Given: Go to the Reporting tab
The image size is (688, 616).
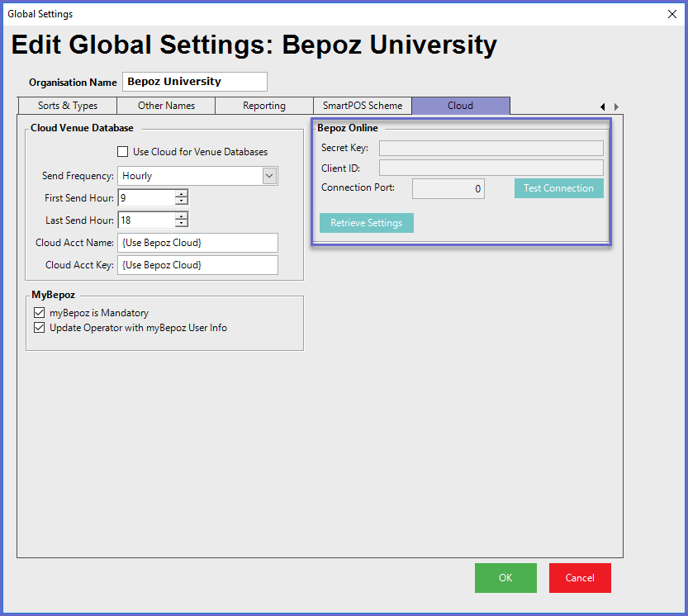Looking at the screenshot, I should point(264,106).
